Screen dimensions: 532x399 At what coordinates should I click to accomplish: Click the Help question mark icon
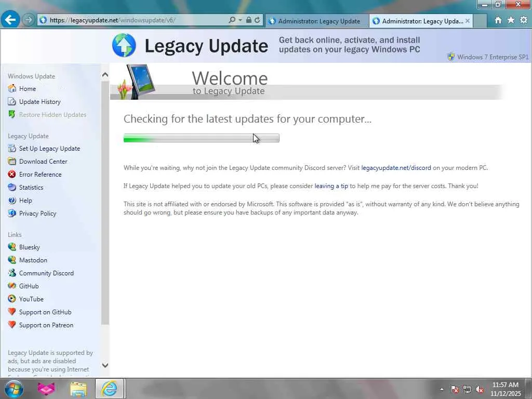click(x=12, y=200)
